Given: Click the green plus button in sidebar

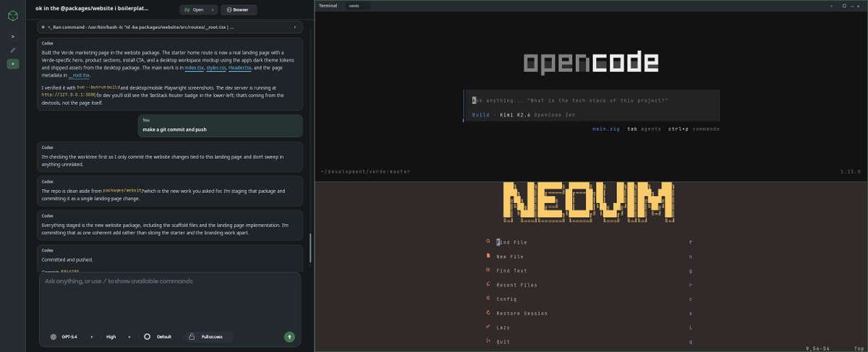Looking at the screenshot, I should click(x=12, y=64).
